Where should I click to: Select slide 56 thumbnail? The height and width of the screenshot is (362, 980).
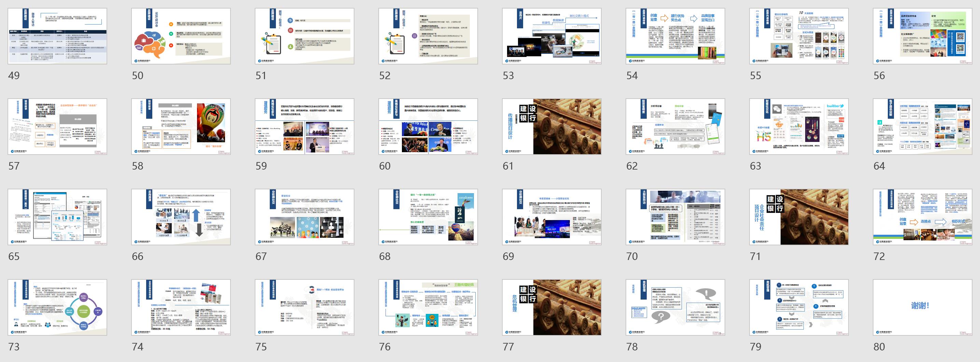pyautogui.click(x=923, y=36)
